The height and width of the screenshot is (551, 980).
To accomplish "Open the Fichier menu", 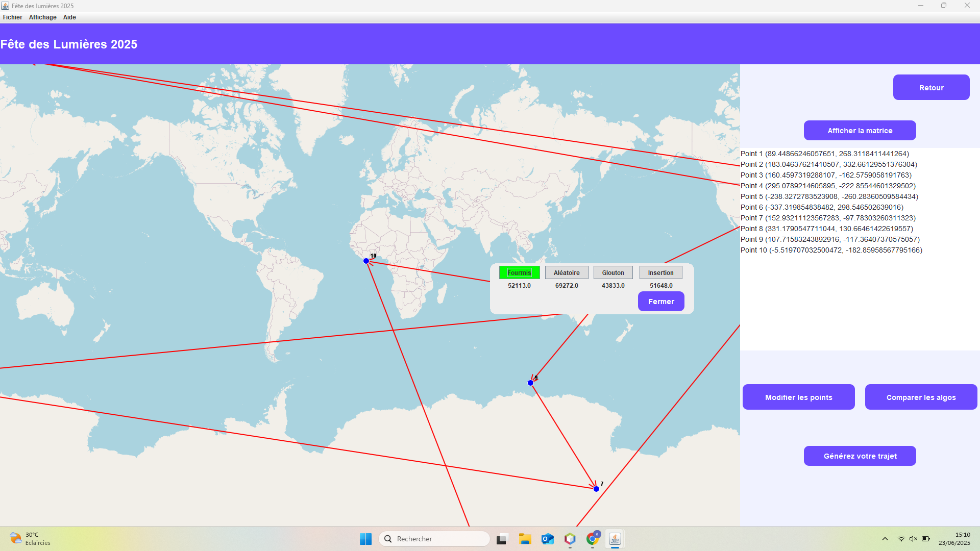I will [12, 17].
